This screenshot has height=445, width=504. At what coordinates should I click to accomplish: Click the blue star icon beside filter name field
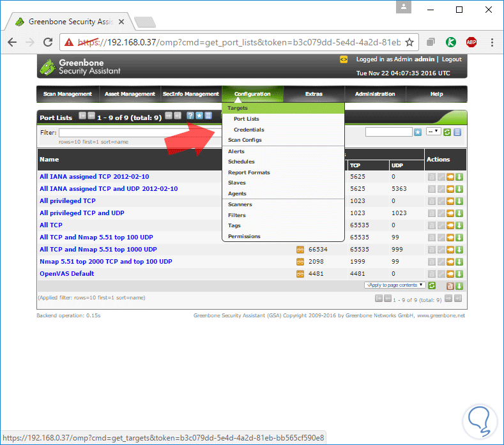[x=418, y=132]
